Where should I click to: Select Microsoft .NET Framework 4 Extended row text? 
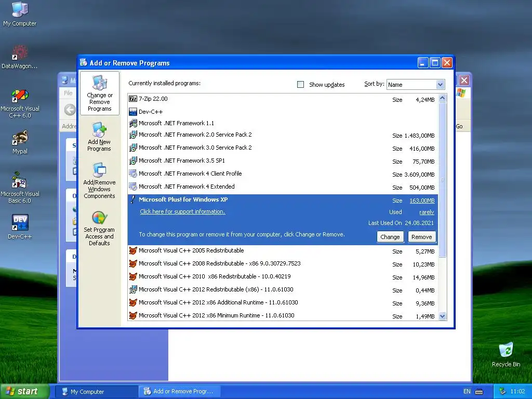[x=187, y=187]
